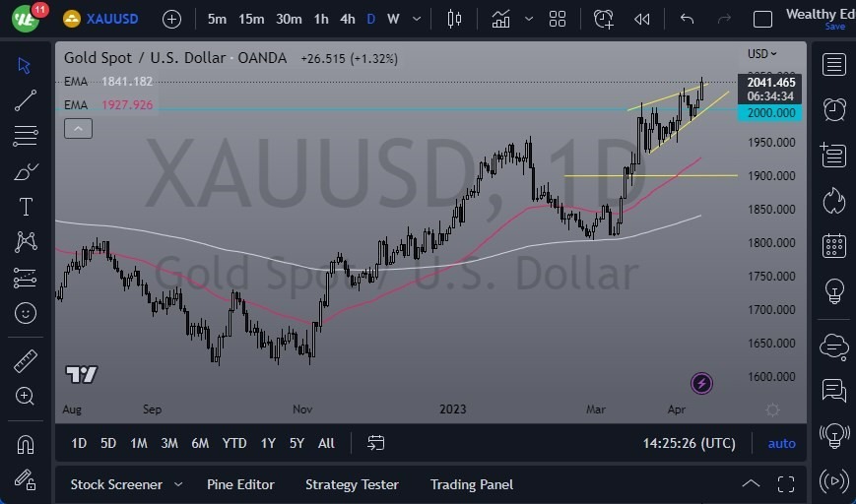This screenshot has width=856, height=504.
Task: Switch to 5m timeframe
Action: tap(217, 19)
